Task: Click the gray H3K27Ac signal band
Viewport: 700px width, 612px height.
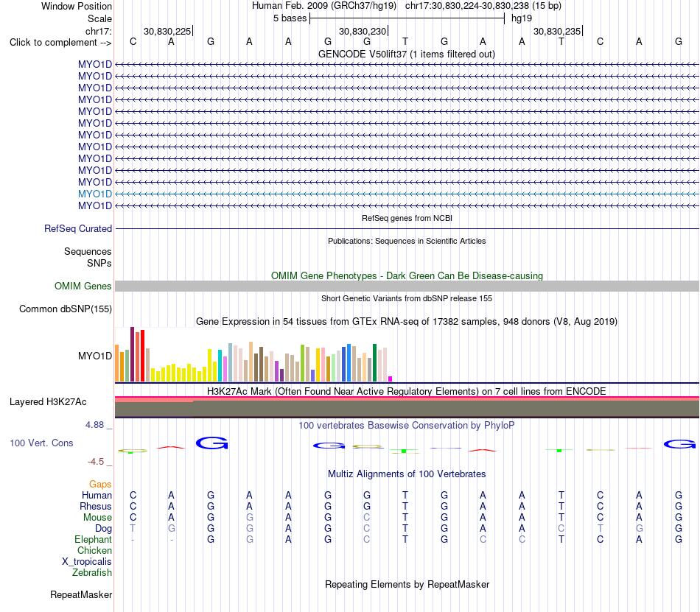Action: coord(407,408)
